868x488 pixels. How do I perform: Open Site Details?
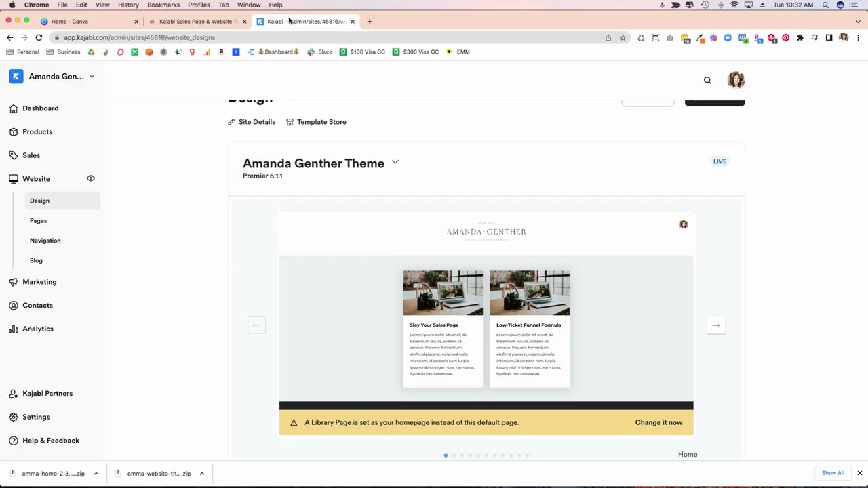pyautogui.click(x=252, y=122)
